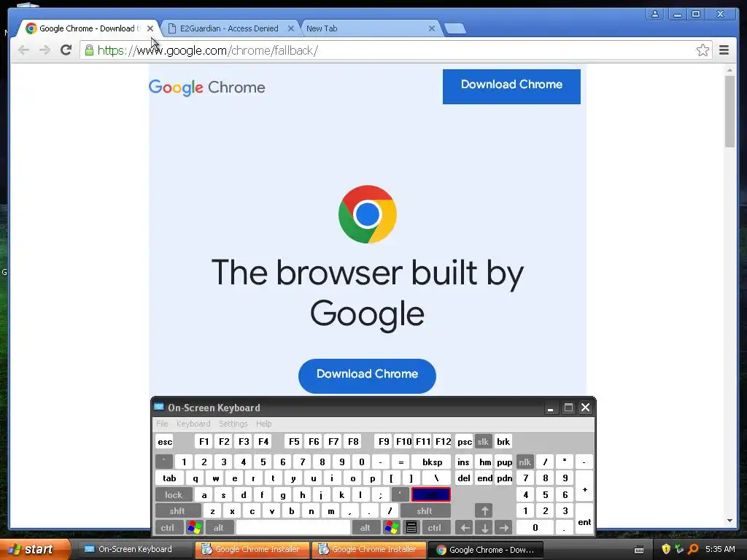Click the tab key on keyboard

[x=170, y=478]
